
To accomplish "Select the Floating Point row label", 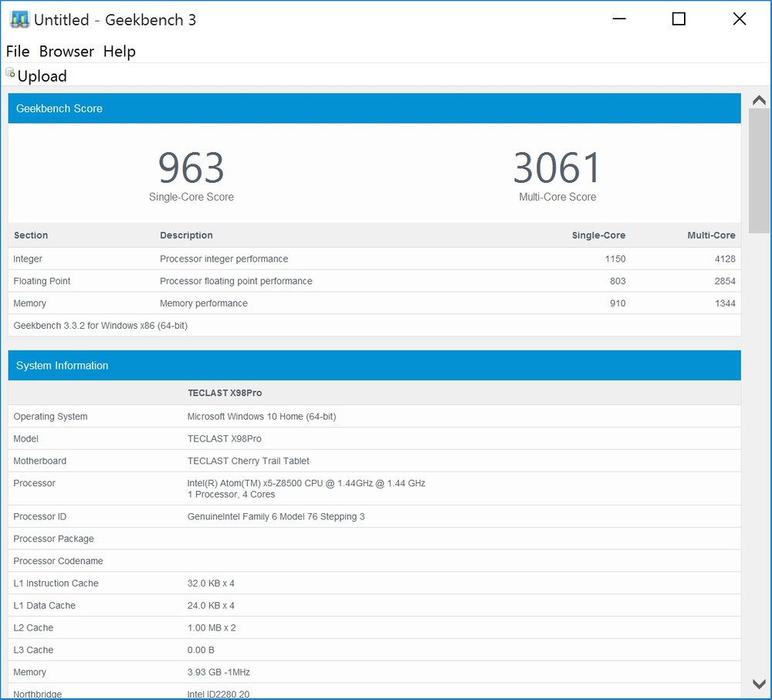I will 42,281.
